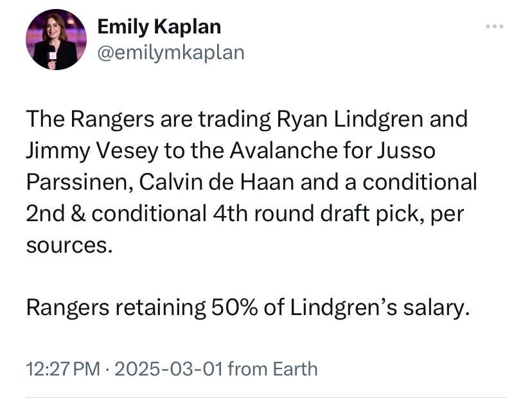Click the @emilymkaplan handle
This screenshot has width=532, height=398.
[x=170, y=53]
